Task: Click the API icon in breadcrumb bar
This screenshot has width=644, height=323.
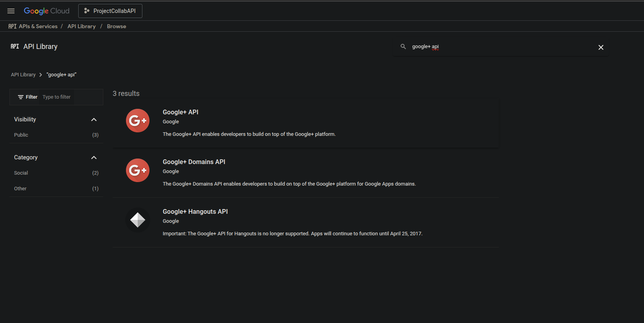Action: 13,26
